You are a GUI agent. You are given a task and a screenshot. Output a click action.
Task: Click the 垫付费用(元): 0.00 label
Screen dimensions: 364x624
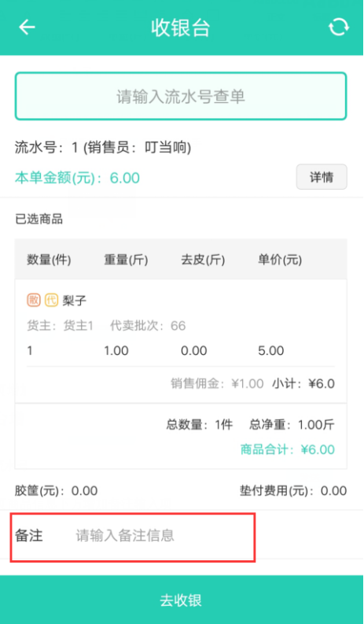click(x=293, y=491)
